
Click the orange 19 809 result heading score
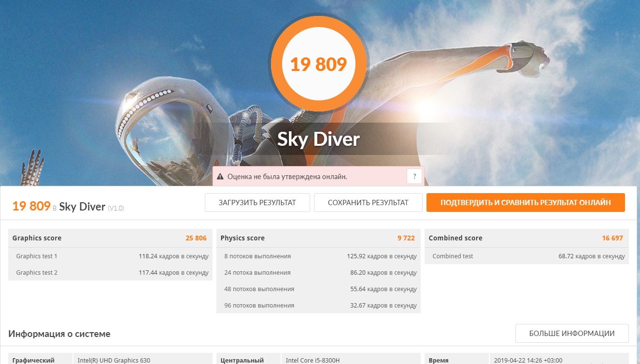pyautogui.click(x=31, y=206)
